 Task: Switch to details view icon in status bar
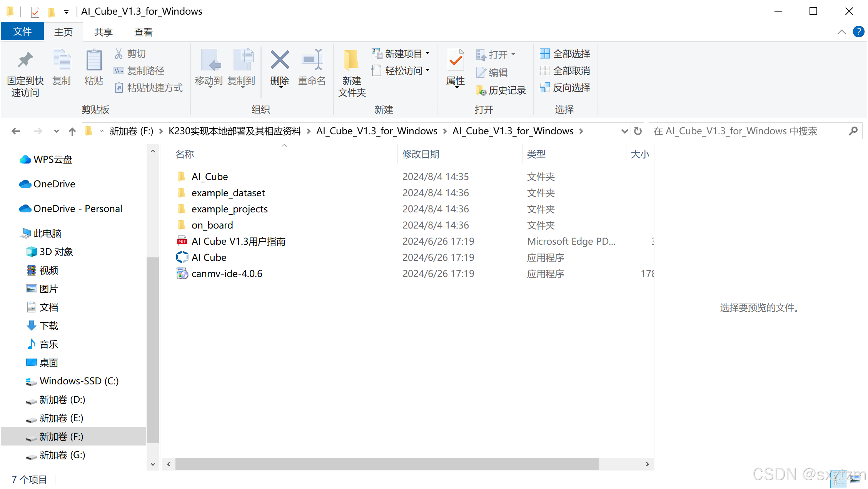tap(840, 479)
